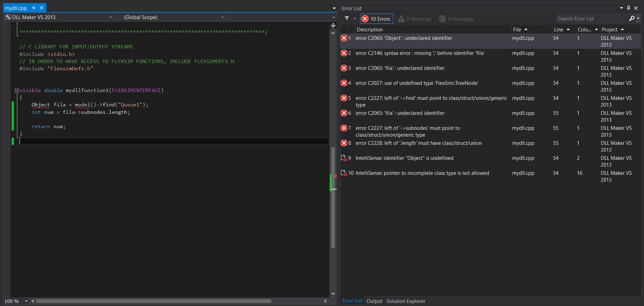Switch to the Output tab
Viewport: 644px width, 306px height.
tap(374, 301)
